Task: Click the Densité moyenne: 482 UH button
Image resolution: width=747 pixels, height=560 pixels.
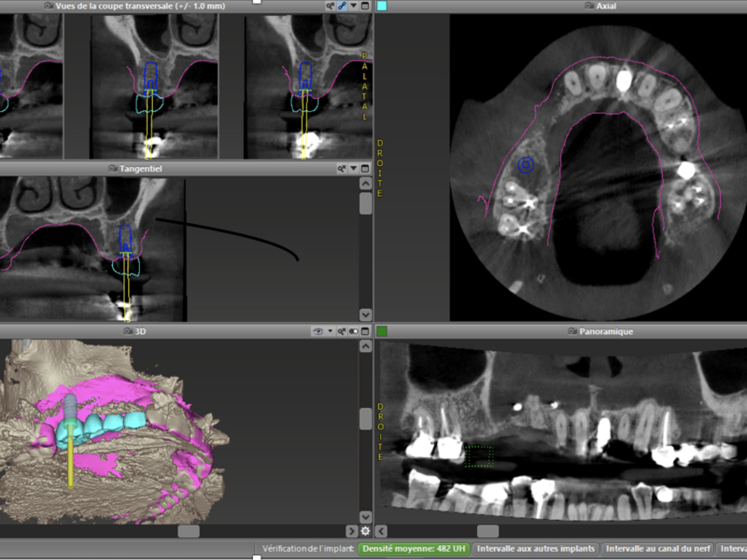Action: tap(414, 549)
